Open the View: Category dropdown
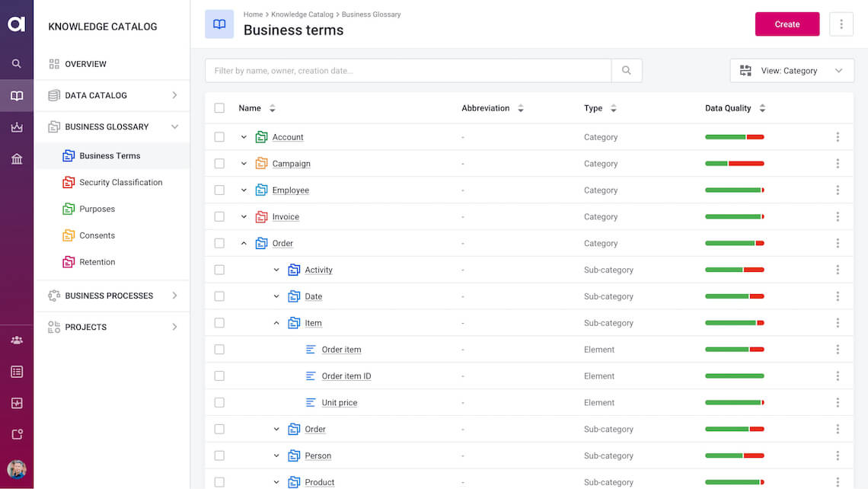Image resolution: width=868 pixels, height=489 pixels. pos(792,71)
